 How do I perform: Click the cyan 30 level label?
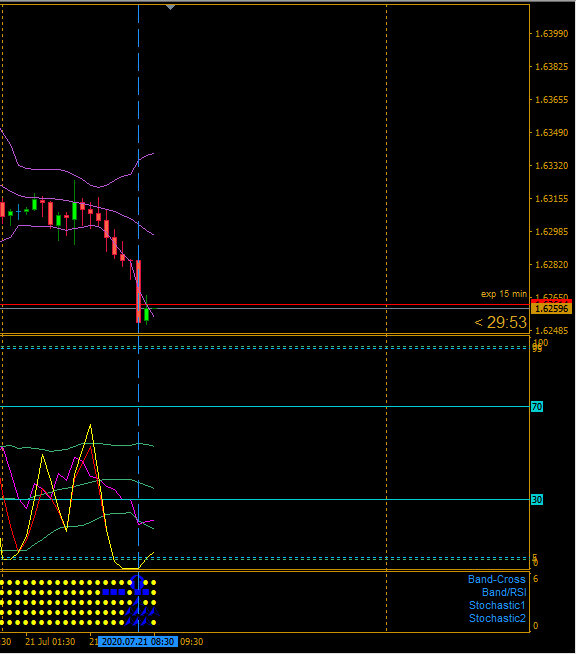coord(537,500)
